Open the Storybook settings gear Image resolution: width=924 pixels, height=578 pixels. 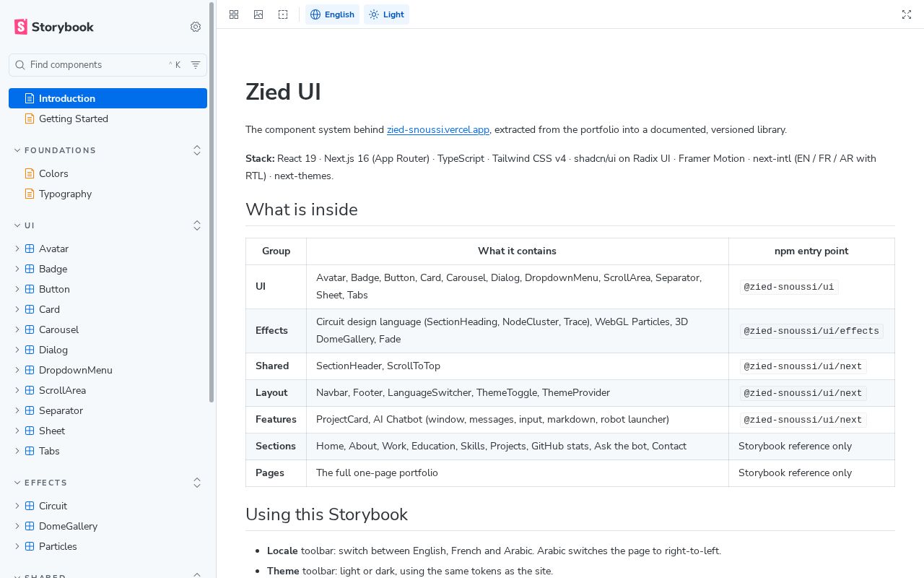tap(196, 27)
